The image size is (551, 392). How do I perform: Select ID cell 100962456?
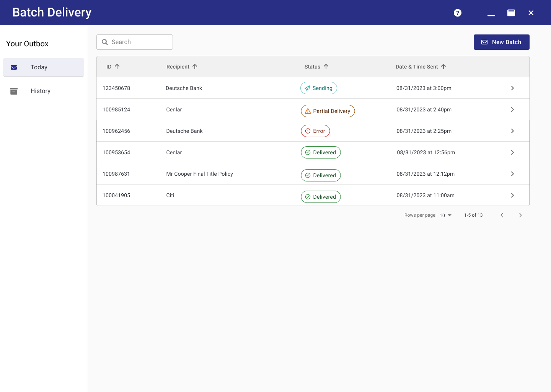[116, 131]
